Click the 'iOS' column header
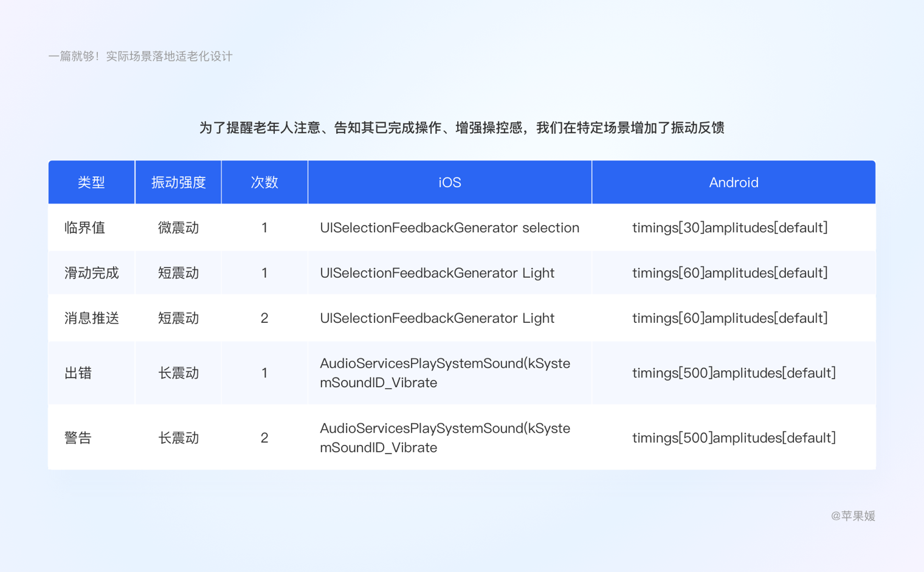Viewport: 924px width, 572px height. [450, 182]
